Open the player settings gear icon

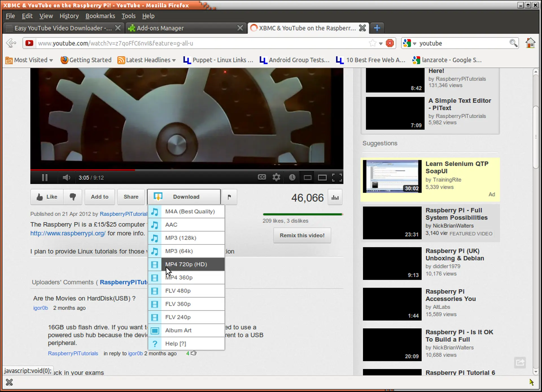click(x=276, y=177)
